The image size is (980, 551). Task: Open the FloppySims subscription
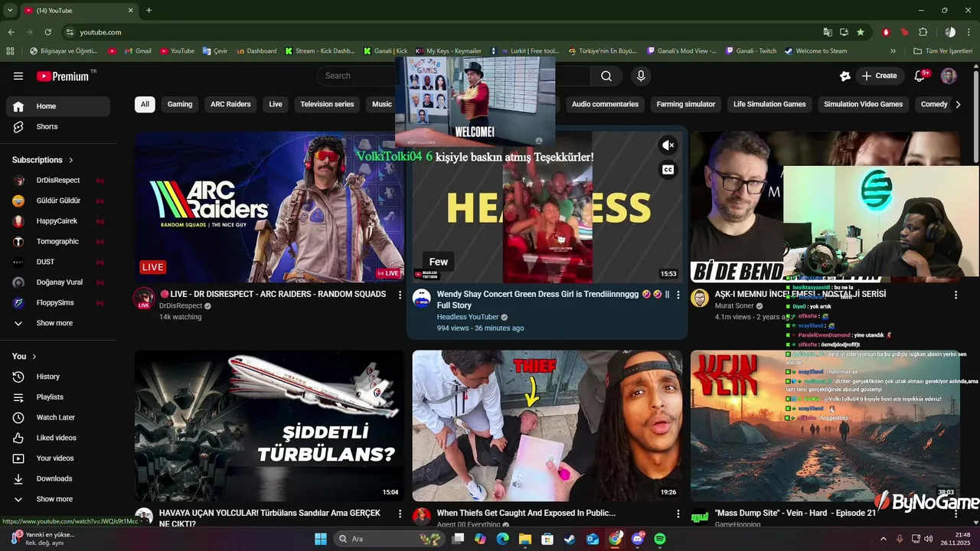[58, 303]
